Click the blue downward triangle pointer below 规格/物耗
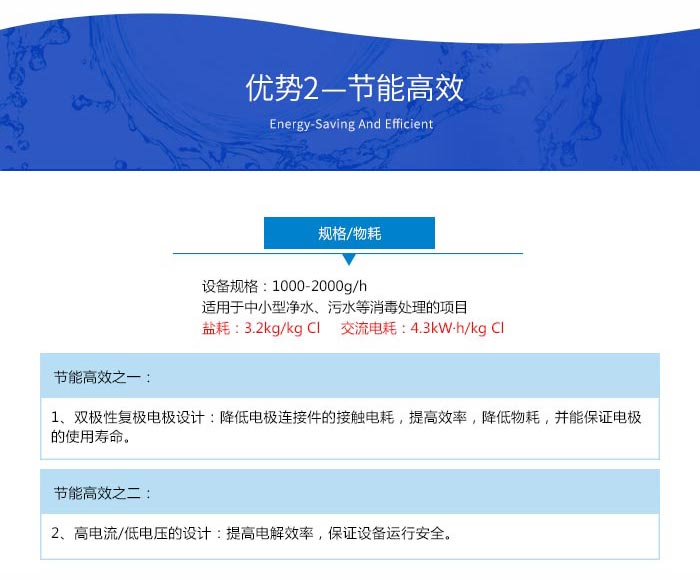Screen dimensions: 700x580 (x=349, y=259)
